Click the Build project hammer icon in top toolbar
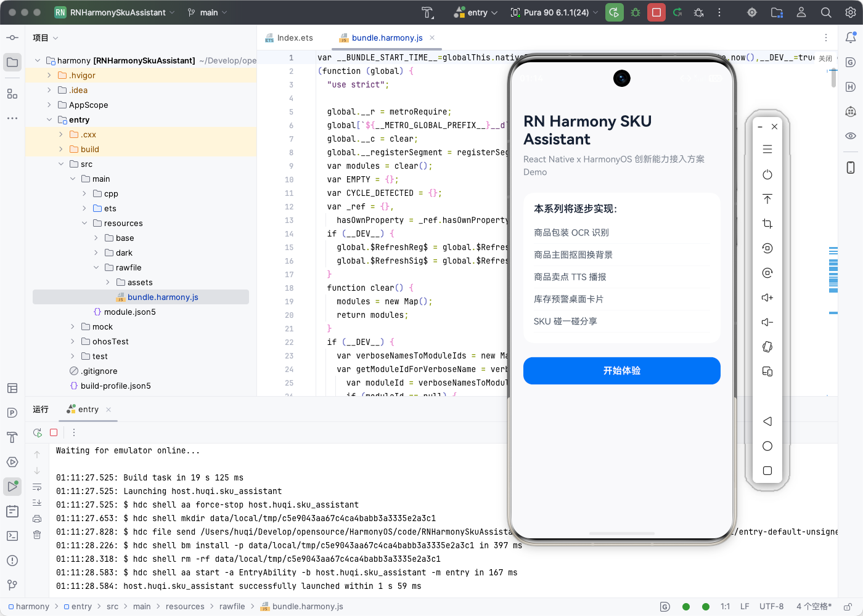Screen dimensions: 863x616 427,12
